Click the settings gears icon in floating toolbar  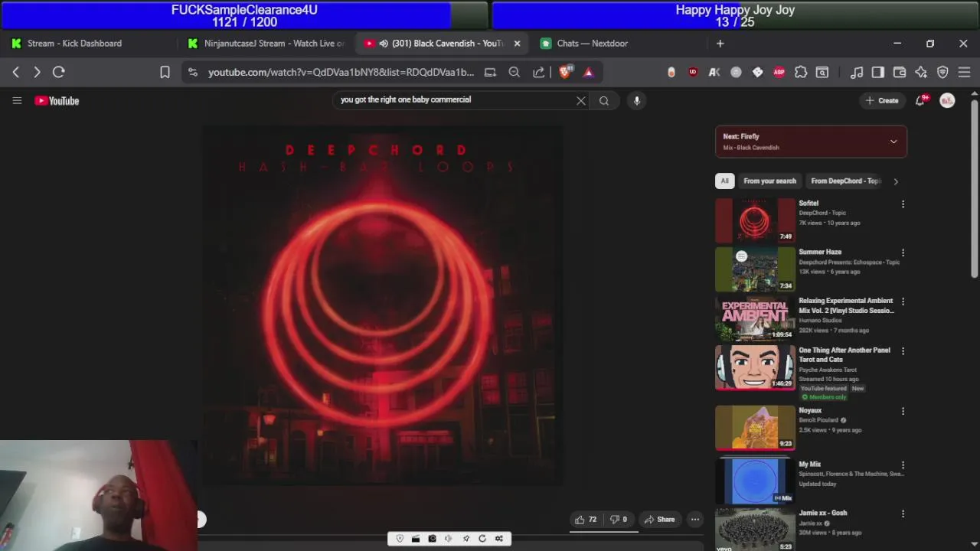point(499,539)
